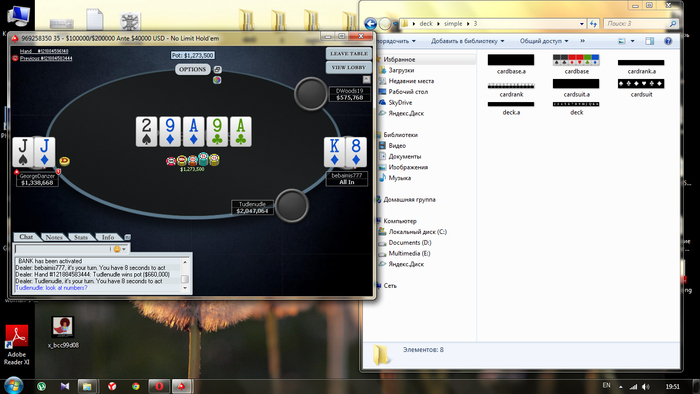Click the collapse arrow above DWoods19 seat
The width and height of the screenshot is (700, 394).
click(367, 79)
